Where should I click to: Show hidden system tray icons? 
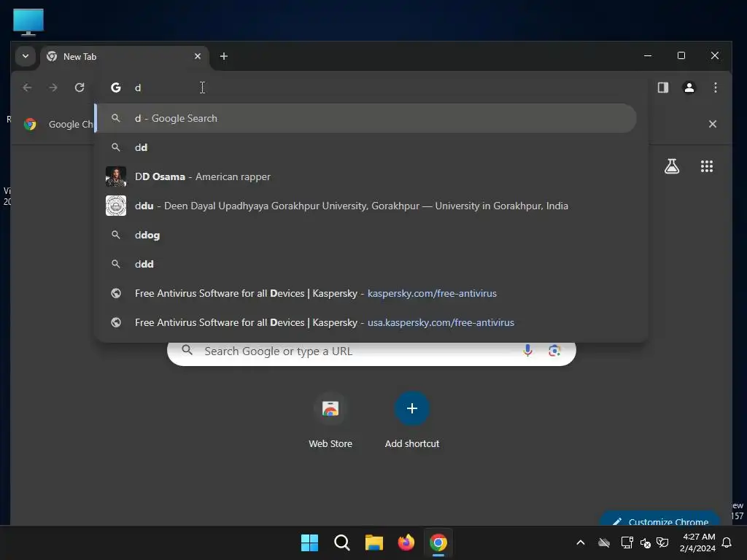tap(580, 542)
